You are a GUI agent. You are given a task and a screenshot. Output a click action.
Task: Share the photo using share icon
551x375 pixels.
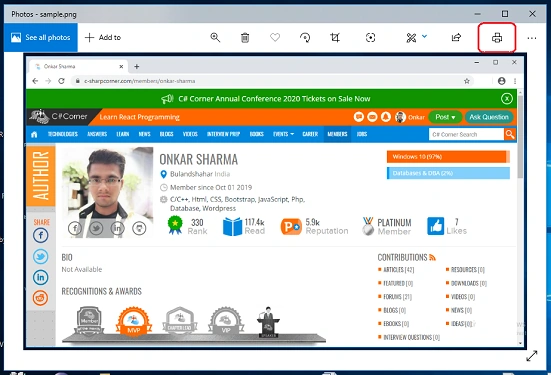pos(456,37)
